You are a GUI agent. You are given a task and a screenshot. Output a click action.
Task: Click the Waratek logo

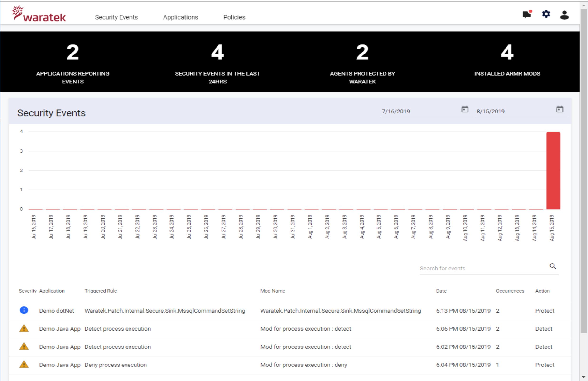coord(39,14)
